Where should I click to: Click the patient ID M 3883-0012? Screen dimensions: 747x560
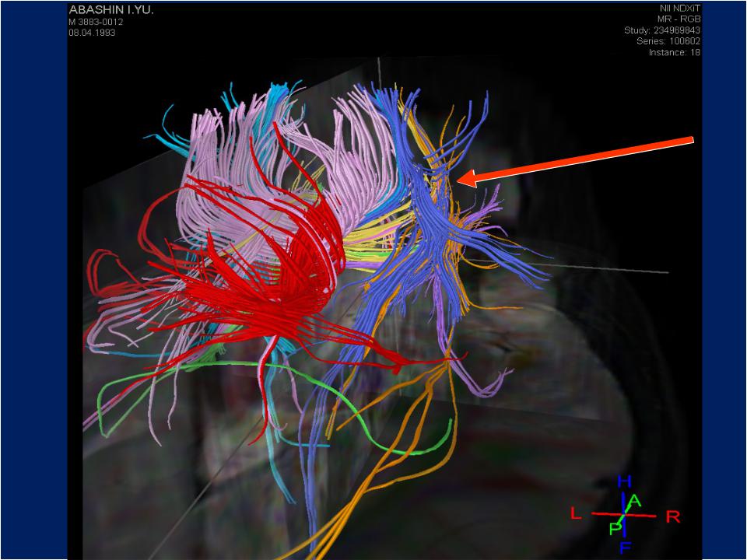pos(96,22)
